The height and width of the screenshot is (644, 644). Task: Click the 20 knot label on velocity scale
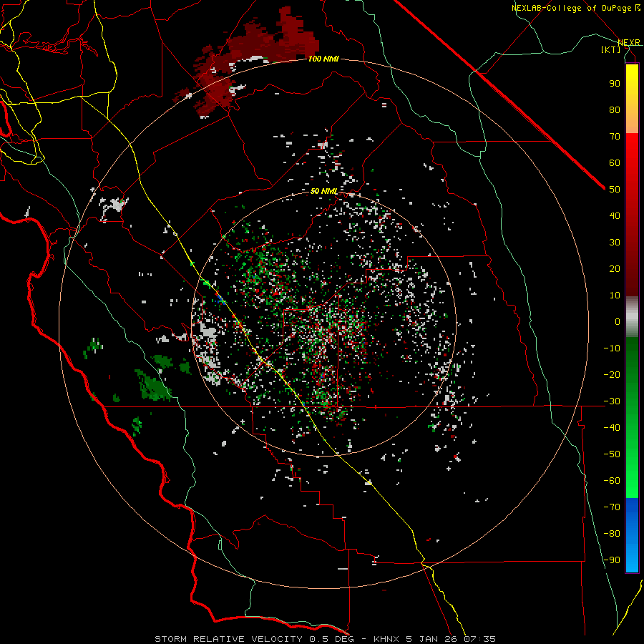[x=615, y=269]
